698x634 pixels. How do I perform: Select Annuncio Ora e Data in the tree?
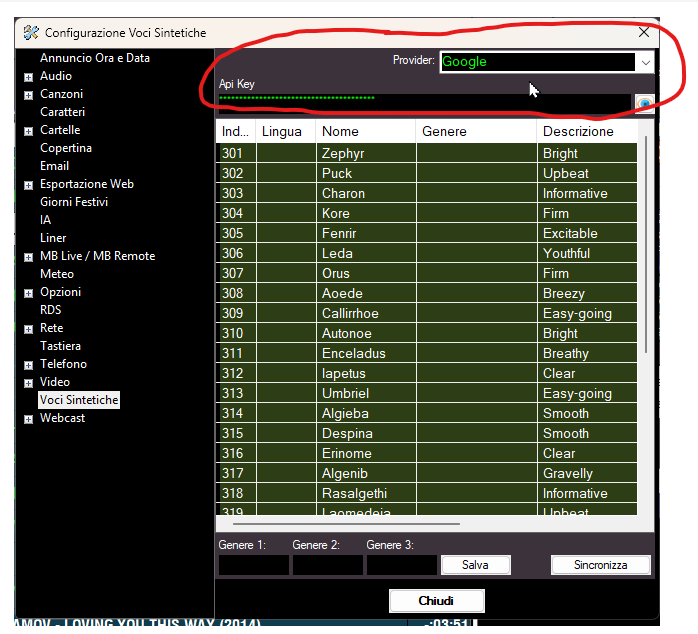tap(95, 58)
